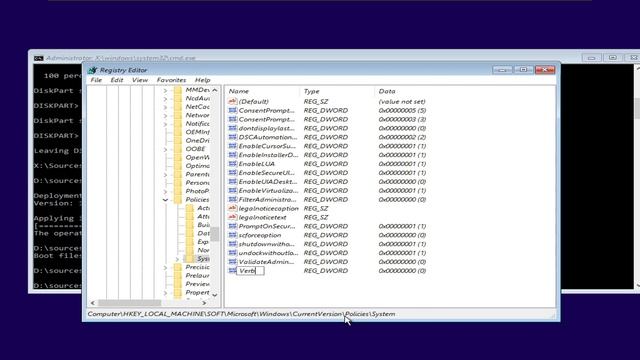Select the shutdownwitho... value icon

pyautogui.click(x=233, y=244)
